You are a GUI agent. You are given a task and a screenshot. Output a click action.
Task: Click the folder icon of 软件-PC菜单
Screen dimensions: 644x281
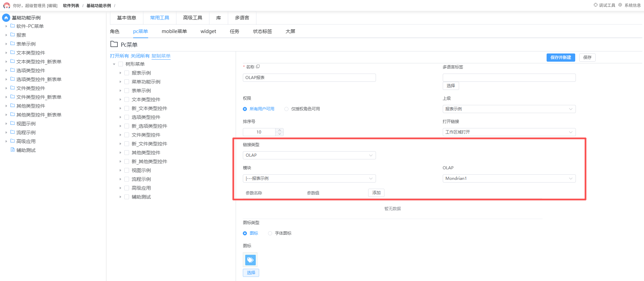(13, 26)
